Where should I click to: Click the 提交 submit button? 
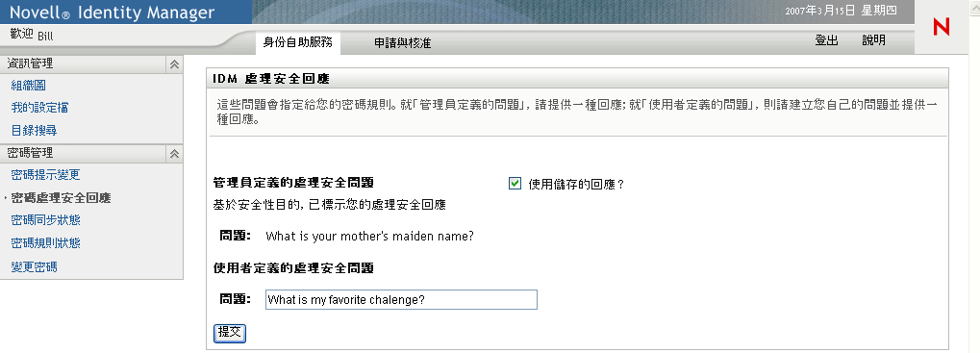[230, 333]
